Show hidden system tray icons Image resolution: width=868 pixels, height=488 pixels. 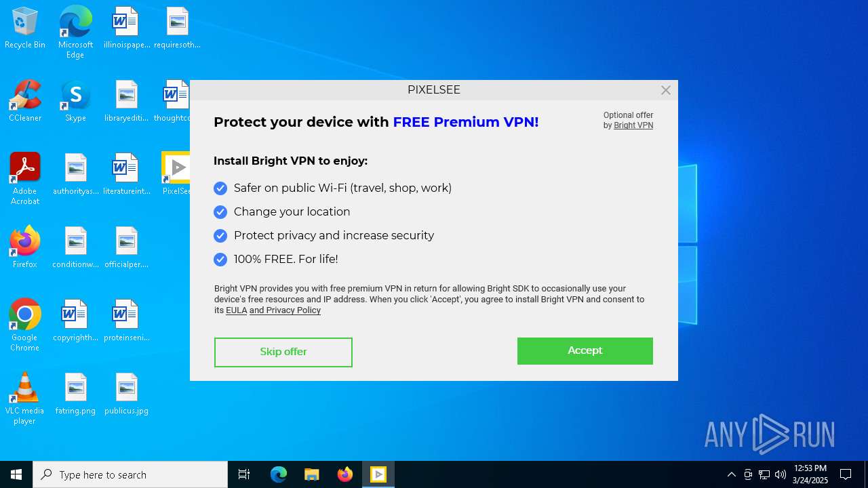pos(731,474)
